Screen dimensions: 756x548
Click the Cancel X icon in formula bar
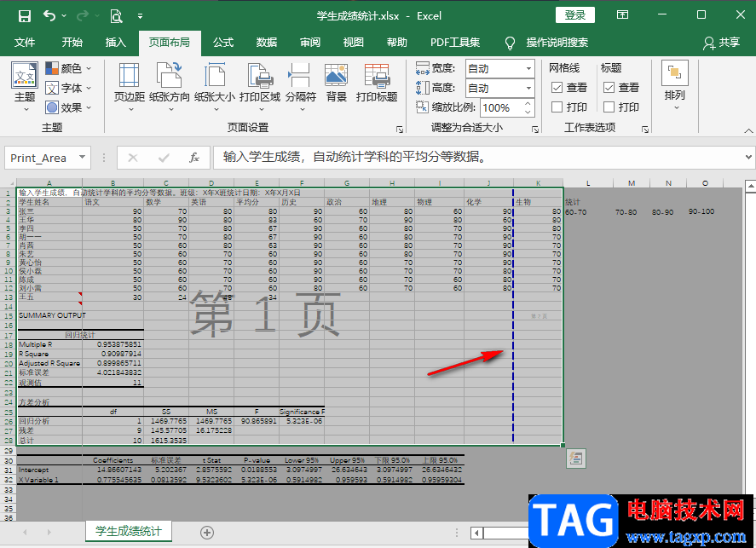[133, 158]
